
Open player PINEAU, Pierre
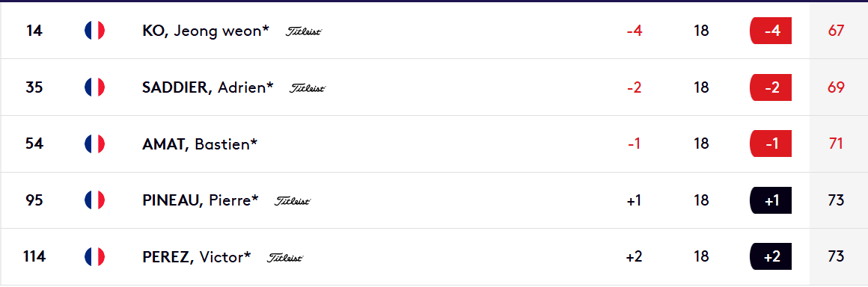pos(201,200)
